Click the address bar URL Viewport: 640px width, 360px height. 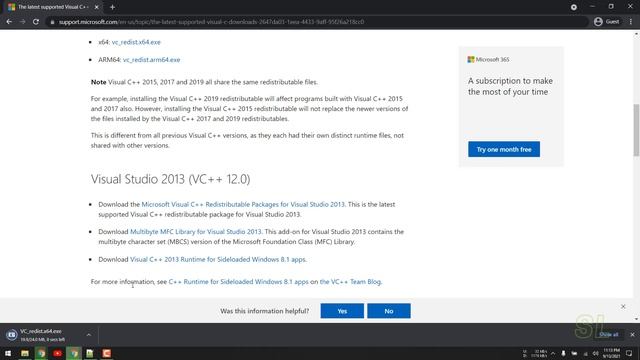tap(211, 22)
